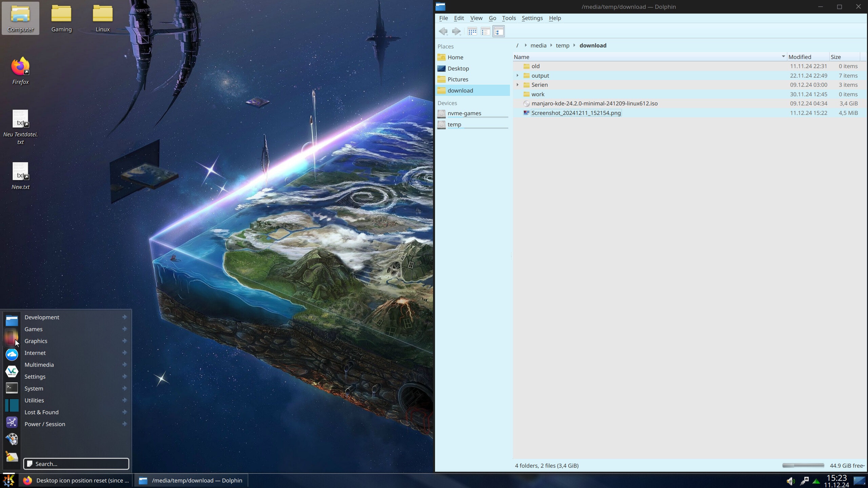This screenshot has height=488, width=868.
Task: Adjust the Dolphin zoom slider in the status bar
Action: coord(803,466)
